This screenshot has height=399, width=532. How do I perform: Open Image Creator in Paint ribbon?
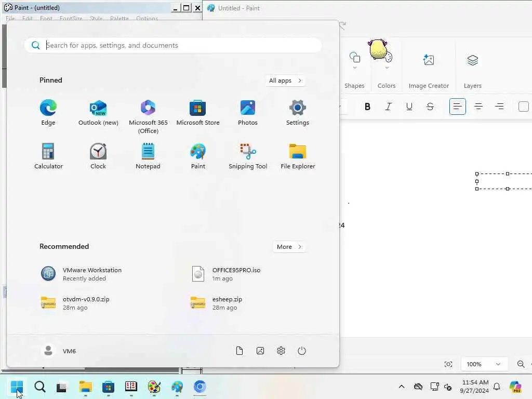tap(429, 71)
